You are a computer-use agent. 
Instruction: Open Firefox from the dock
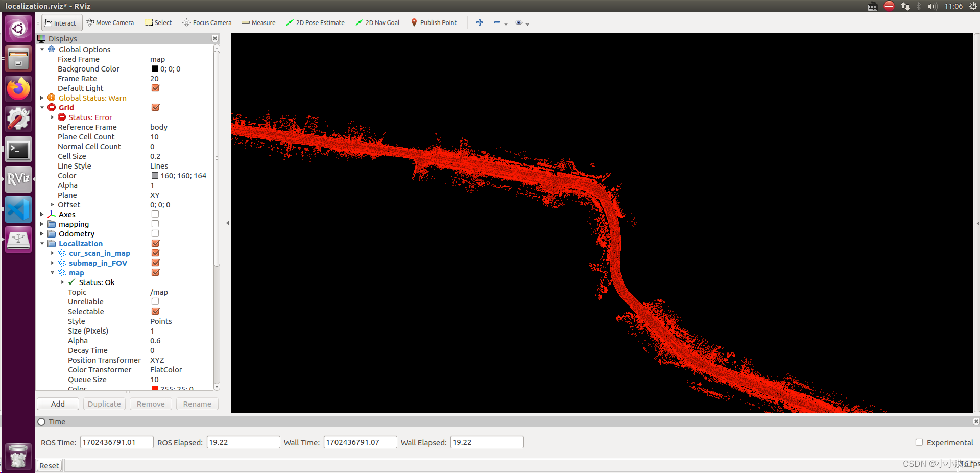pos(18,89)
